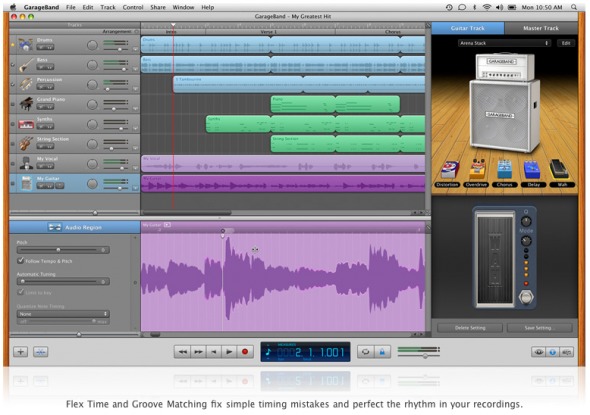Screen dimensions: 590x415
Task: Select the Chorus stompbox pedal
Action: coord(504,170)
